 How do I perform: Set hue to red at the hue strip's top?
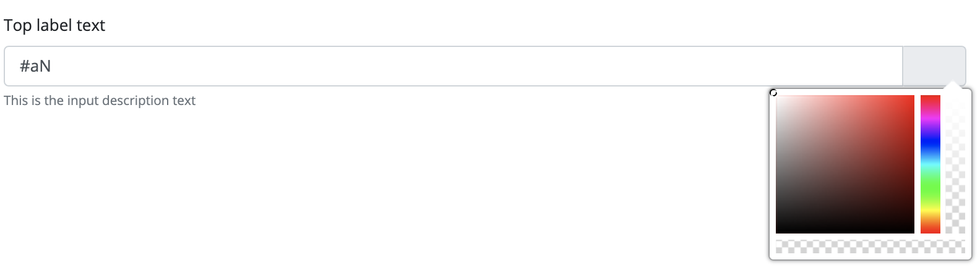pyautogui.click(x=931, y=97)
